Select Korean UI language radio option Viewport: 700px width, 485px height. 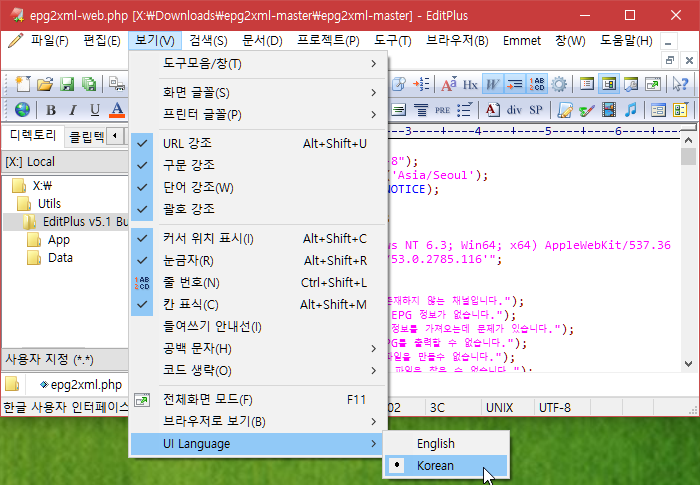pos(446,465)
